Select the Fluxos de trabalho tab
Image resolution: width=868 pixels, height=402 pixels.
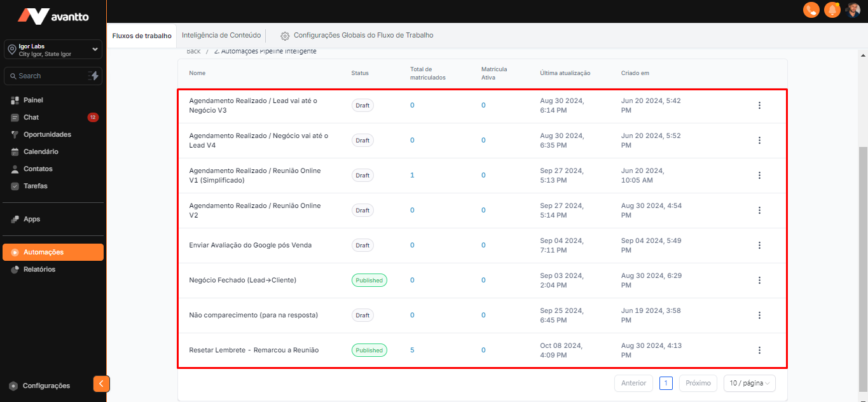(142, 36)
